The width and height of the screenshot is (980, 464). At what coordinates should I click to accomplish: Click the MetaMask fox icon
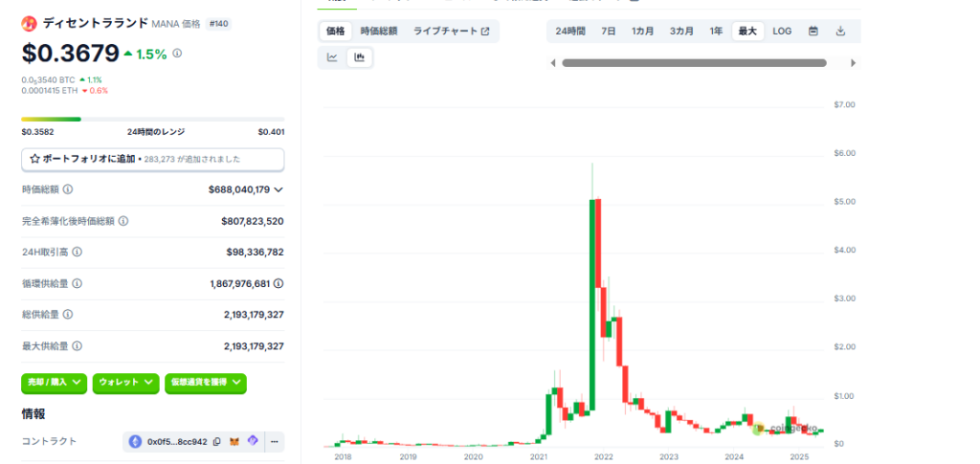tap(235, 442)
